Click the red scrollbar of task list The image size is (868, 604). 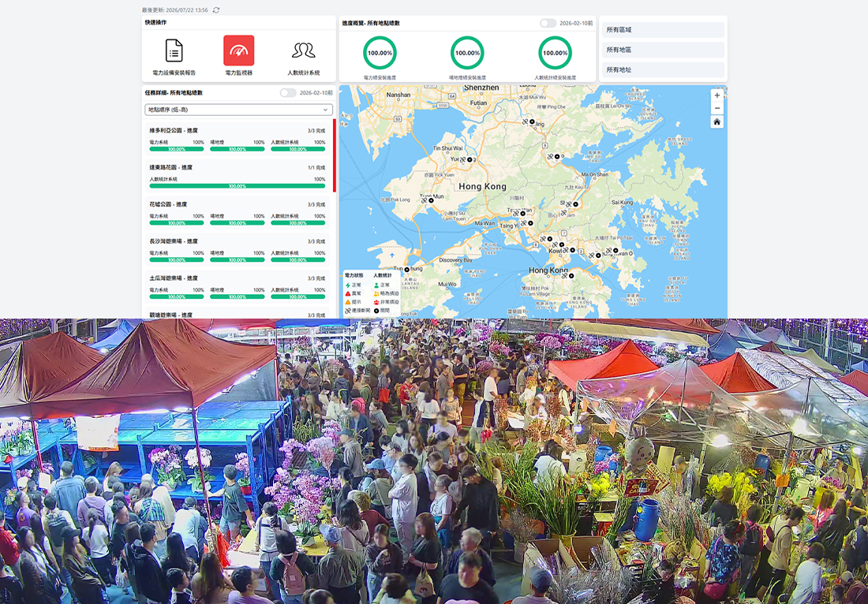335,155
